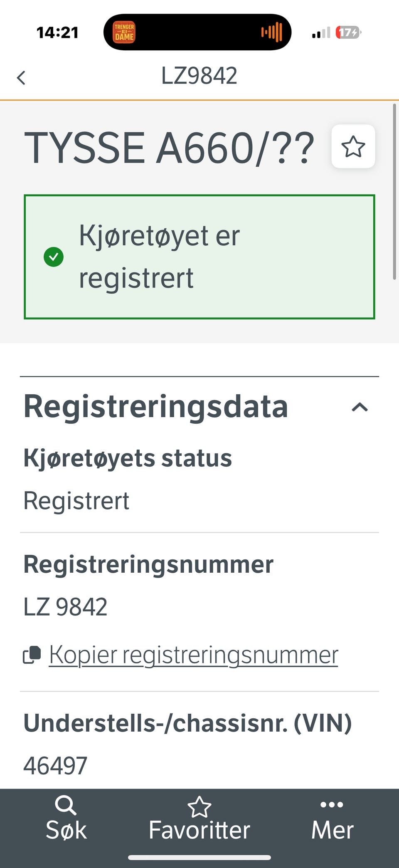The height and width of the screenshot is (868, 399).
Task: Tap the Favoritter star icon
Action: [199, 807]
